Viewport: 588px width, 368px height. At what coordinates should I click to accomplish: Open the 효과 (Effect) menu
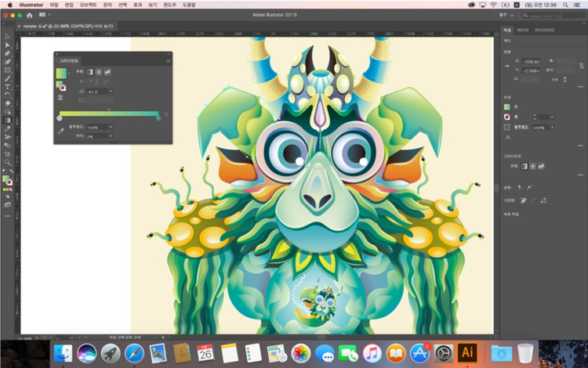[x=138, y=5]
